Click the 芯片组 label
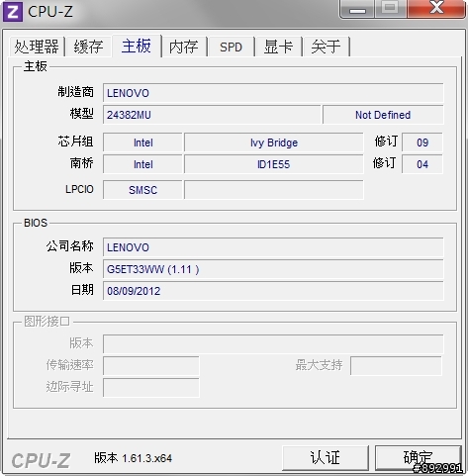Screen dimensions: 468x476 pyautogui.click(x=75, y=142)
